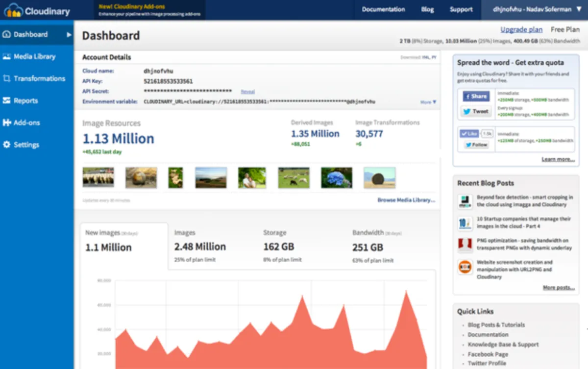Click the Dashboard sidebar arrow indicator

click(x=69, y=34)
